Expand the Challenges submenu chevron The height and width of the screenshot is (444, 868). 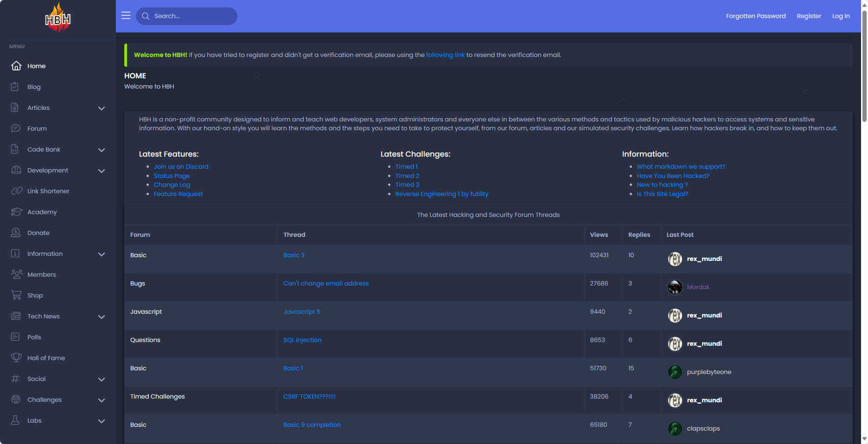(x=102, y=400)
